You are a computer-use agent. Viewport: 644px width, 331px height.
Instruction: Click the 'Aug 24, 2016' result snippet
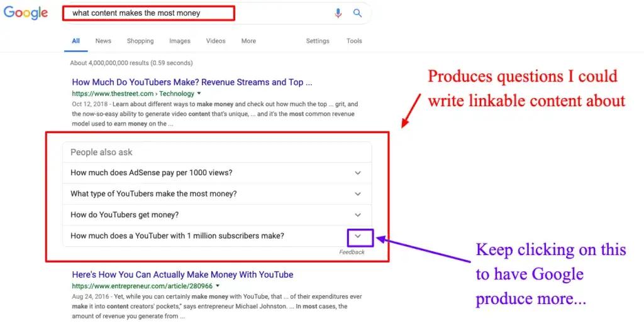[216, 307]
